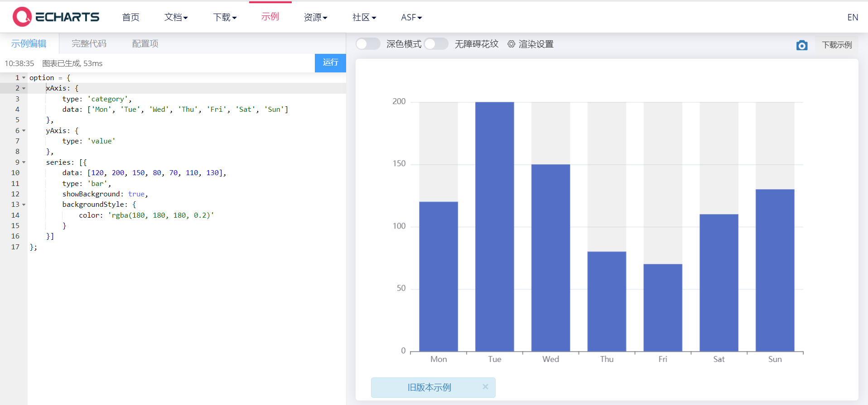Click the Sat bar in chart

point(719,283)
